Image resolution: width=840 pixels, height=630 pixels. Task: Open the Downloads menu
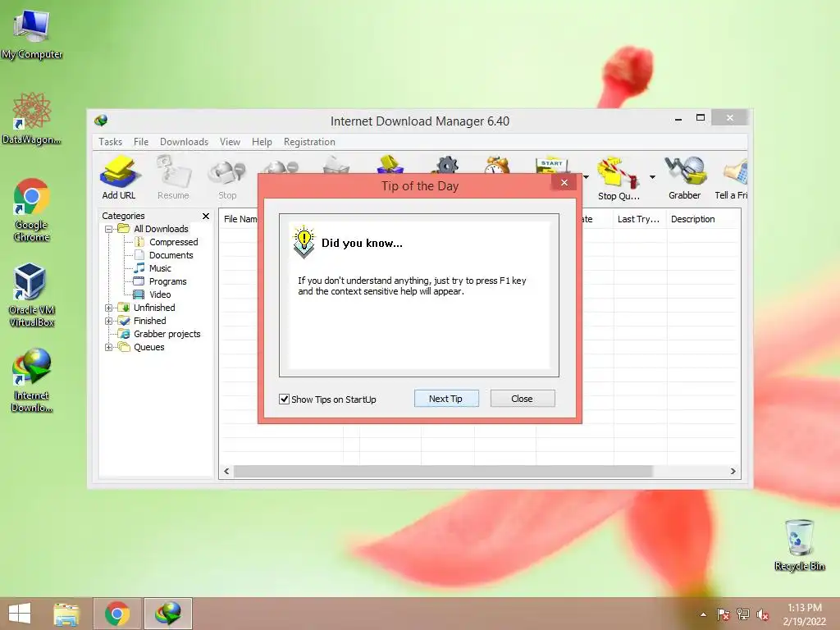pyautogui.click(x=184, y=141)
